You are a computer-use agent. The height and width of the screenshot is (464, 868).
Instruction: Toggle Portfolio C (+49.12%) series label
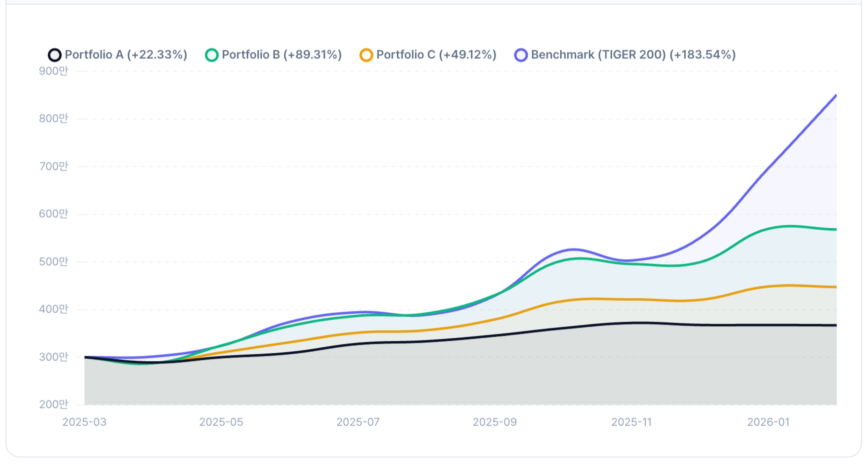(x=436, y=54)
